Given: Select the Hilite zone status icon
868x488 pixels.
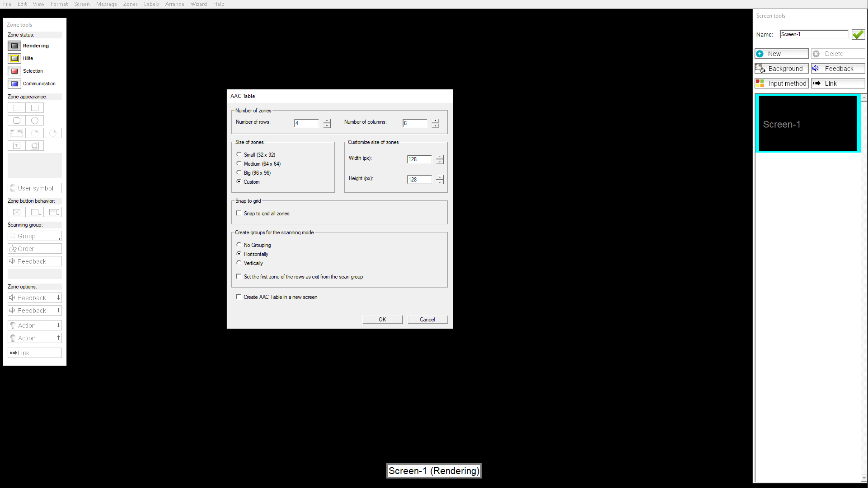Looking at the screenshot, I should [14, 58].
